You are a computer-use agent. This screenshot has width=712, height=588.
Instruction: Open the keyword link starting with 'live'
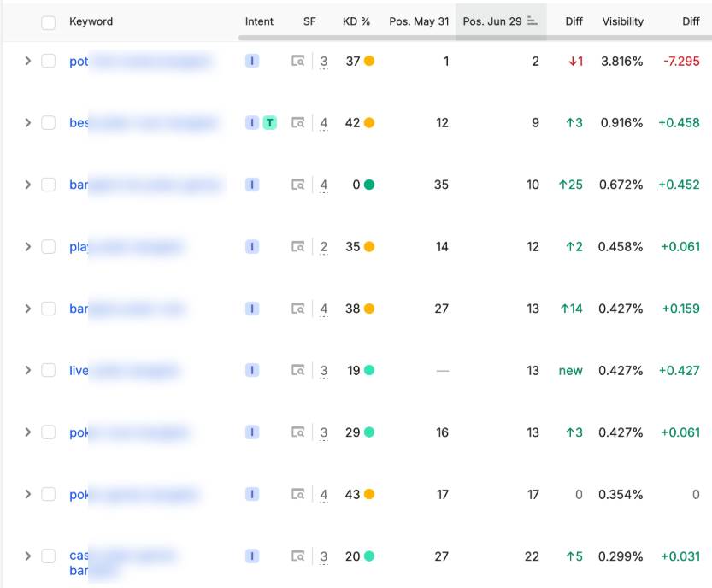click(x=79, y=371)
